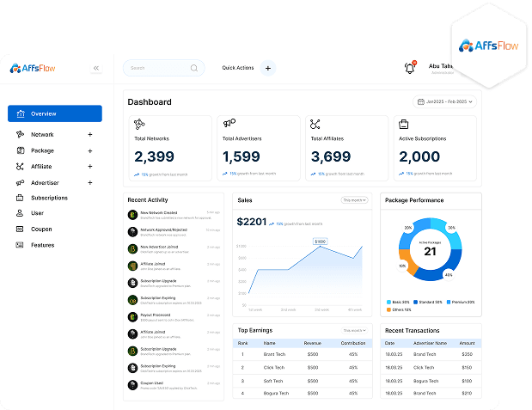Click the Active Subscriptions briefcase icon

[403, 125]
